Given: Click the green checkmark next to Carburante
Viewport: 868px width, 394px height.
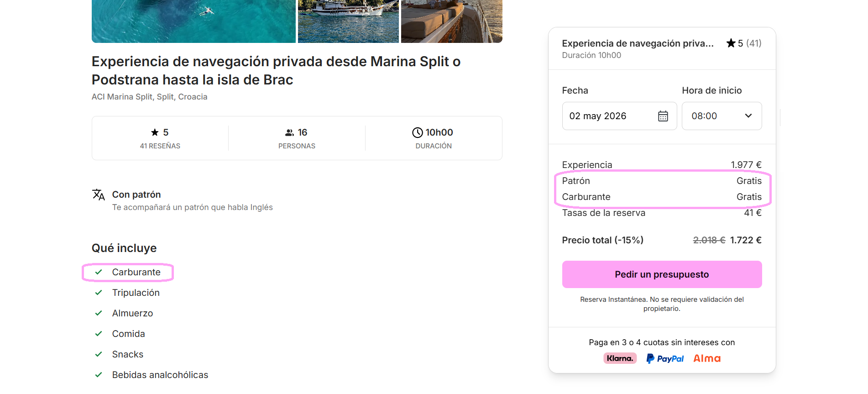Looking at the screenshot, I should 99,272.
